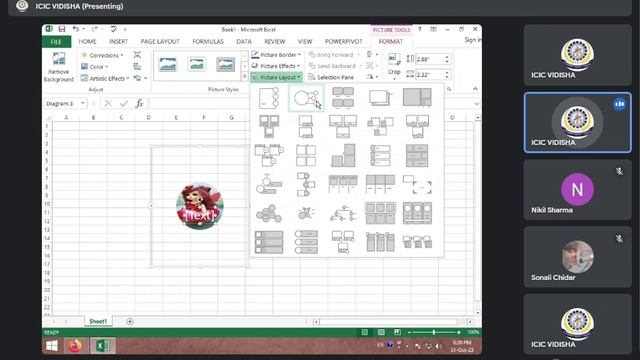Open the Rotate objects dropdown icon
This screenshot has width=640, height=360.
372,77
